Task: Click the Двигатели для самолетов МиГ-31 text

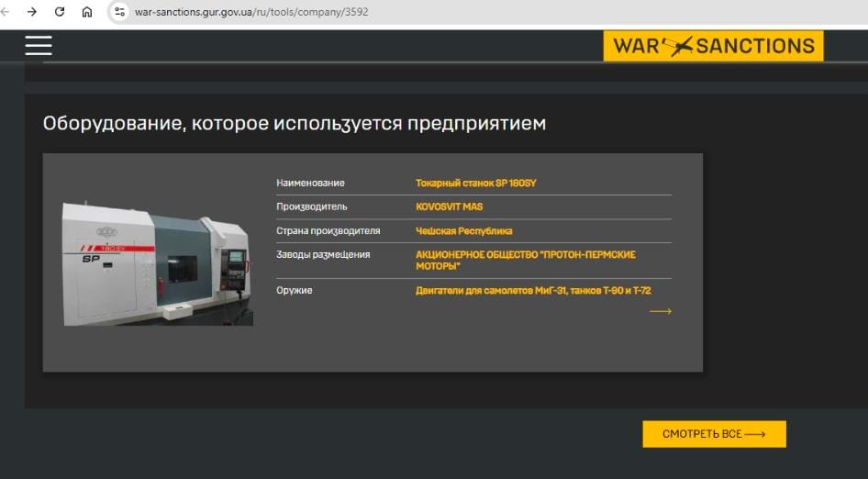Action: point(532,291)
